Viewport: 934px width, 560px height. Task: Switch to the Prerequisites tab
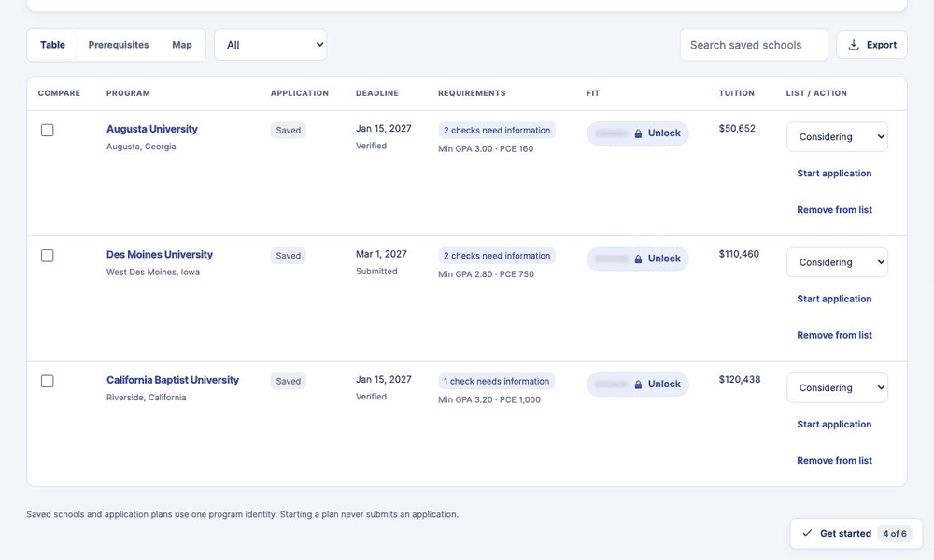click(x=119, y=45)
